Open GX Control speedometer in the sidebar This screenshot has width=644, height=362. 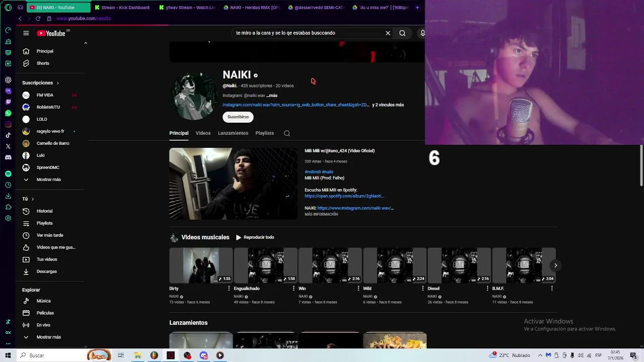tap(8, 30)
